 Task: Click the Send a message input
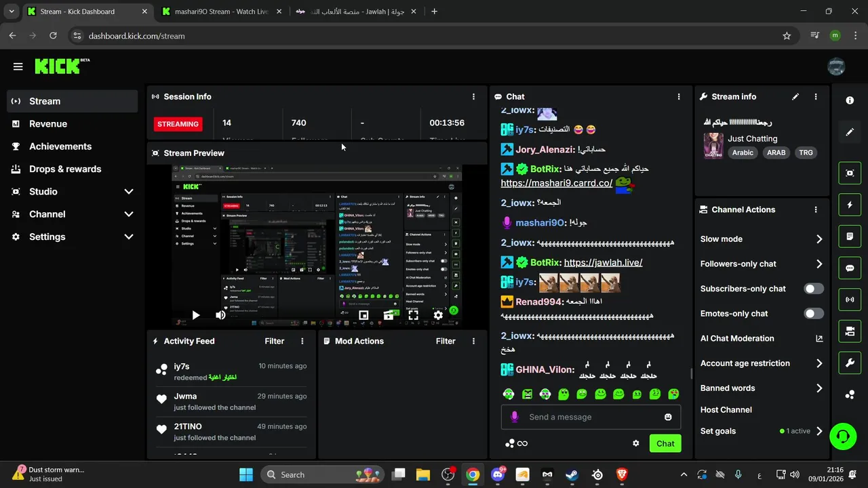(x=591, y=418)
